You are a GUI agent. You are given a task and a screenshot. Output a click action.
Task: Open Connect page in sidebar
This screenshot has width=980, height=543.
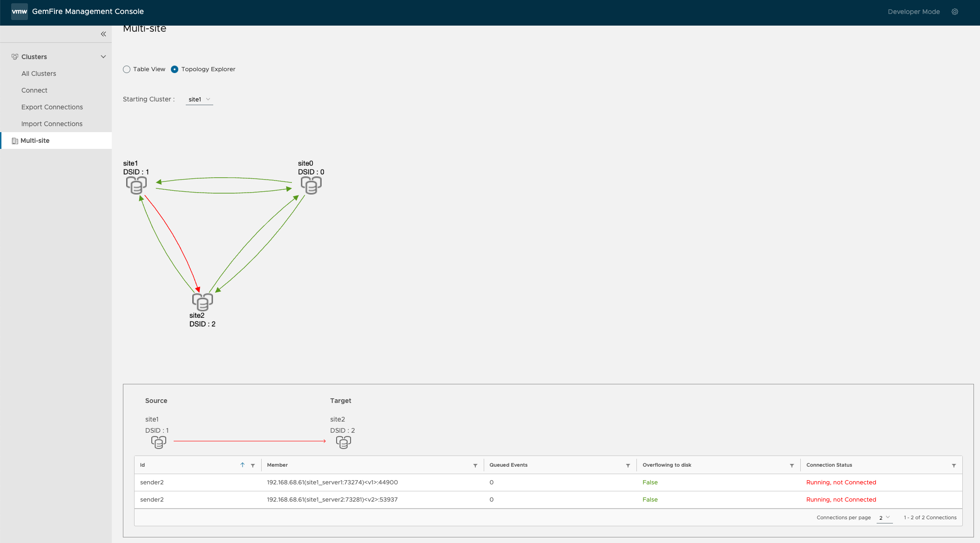[34, 90]
